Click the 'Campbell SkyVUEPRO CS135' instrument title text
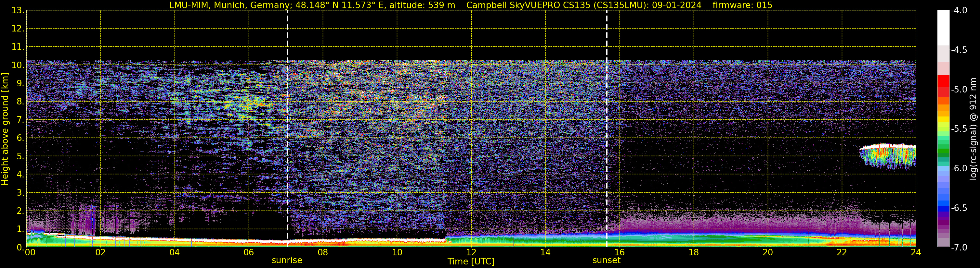The image size is (980, 268). [528, 5]
